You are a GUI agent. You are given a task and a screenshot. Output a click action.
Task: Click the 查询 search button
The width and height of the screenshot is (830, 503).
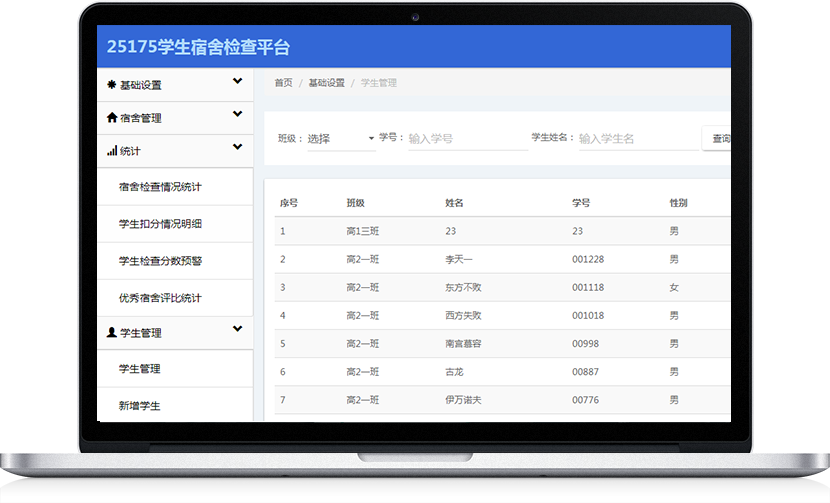pos(718,139)
